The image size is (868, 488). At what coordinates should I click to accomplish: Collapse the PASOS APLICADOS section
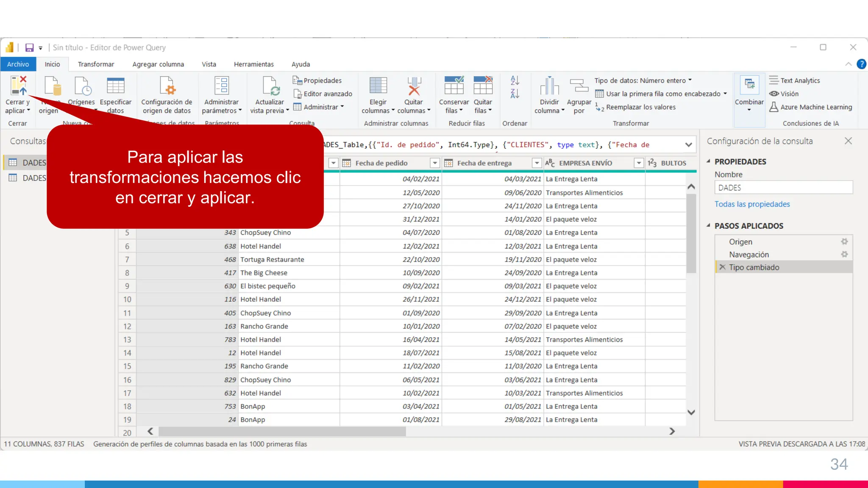tap(708, 226)
